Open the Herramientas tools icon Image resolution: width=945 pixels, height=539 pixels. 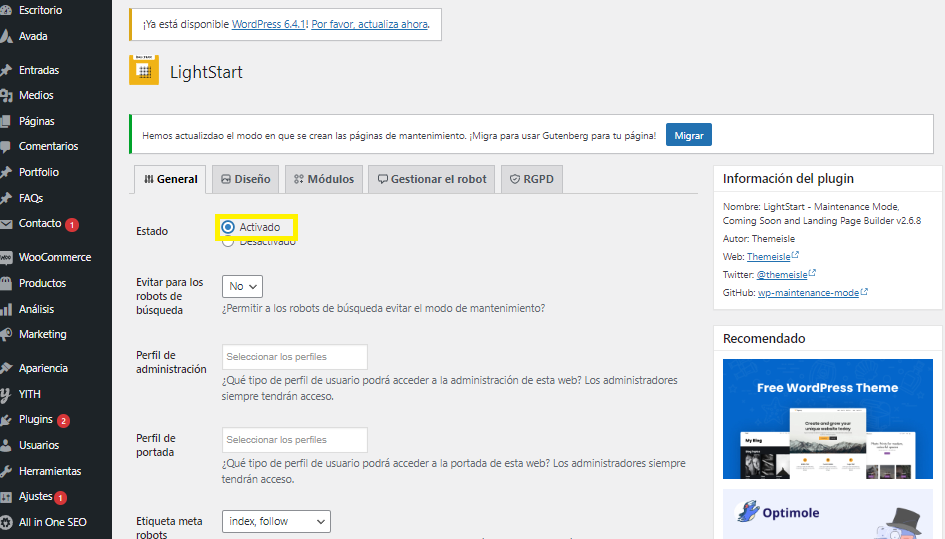[6, 471]
